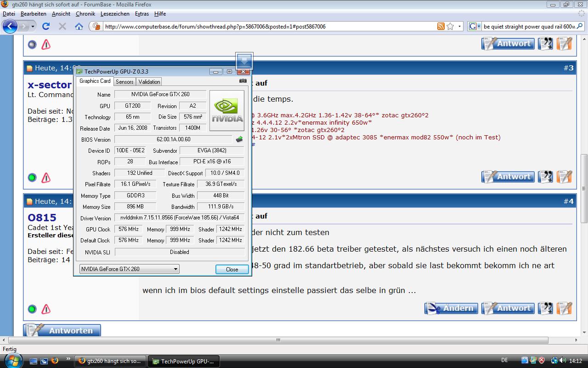Image resolution: width=588 pixels, height=368 pixels.
Task: Click the BIOS version field 62.00.1A.00.60
Action: click(173, 139)
